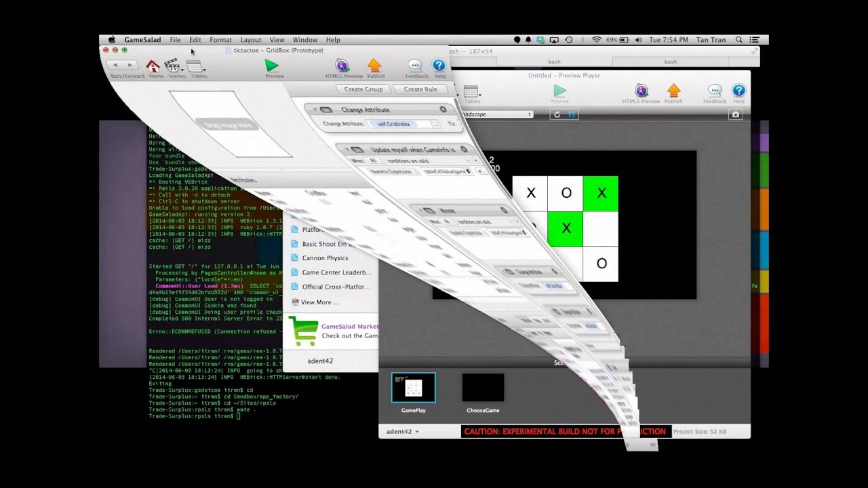This screenshot has width=868, height=488.
Task: Open the Apple menu
Action: tap(112, 40)
